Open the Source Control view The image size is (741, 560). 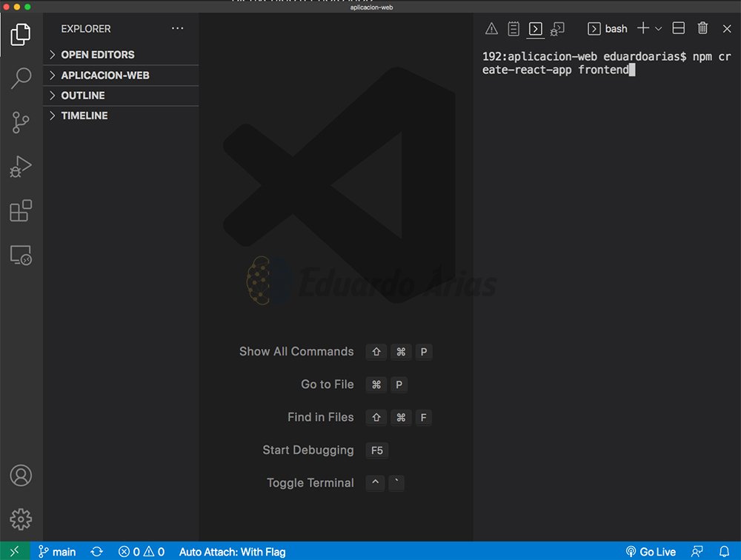pyautogui.click(x=21, y=122)
